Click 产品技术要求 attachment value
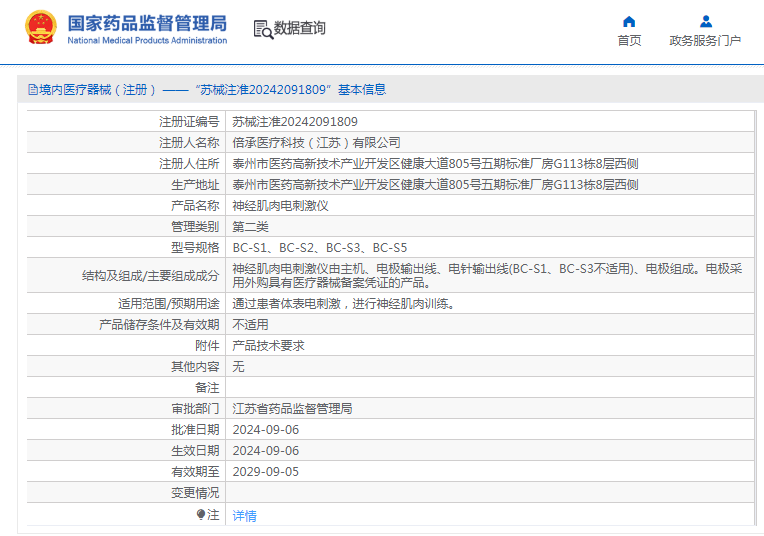The height and width of the screenshot is (536, 764). [268, 345]
